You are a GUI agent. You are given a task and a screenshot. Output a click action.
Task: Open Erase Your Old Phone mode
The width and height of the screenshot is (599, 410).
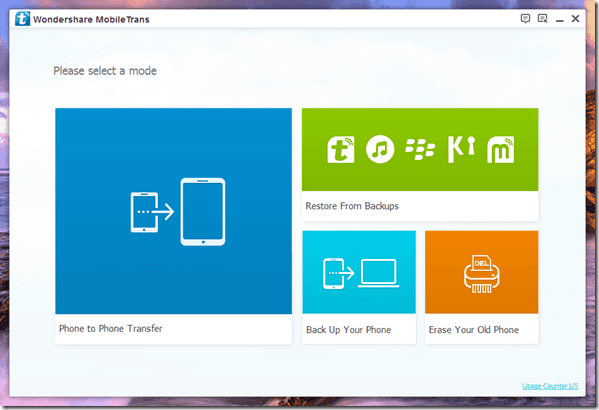click(x=481, y=287)
